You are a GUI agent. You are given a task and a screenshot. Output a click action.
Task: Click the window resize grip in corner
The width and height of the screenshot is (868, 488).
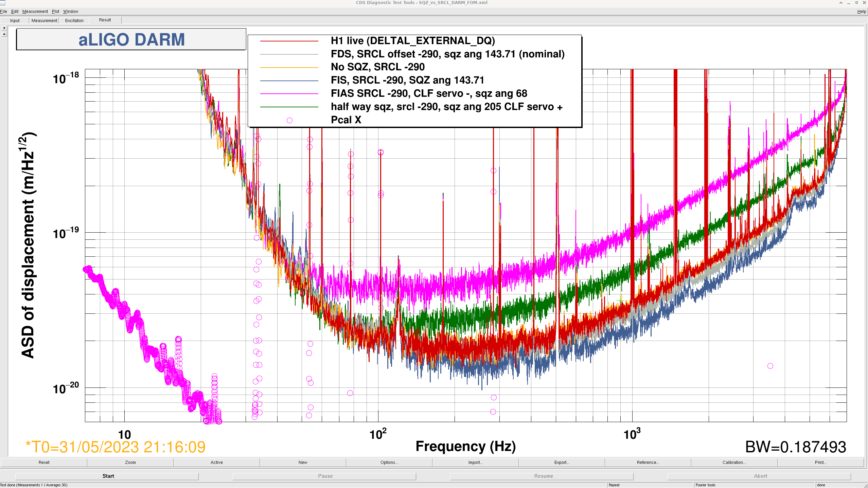[865, 485]
